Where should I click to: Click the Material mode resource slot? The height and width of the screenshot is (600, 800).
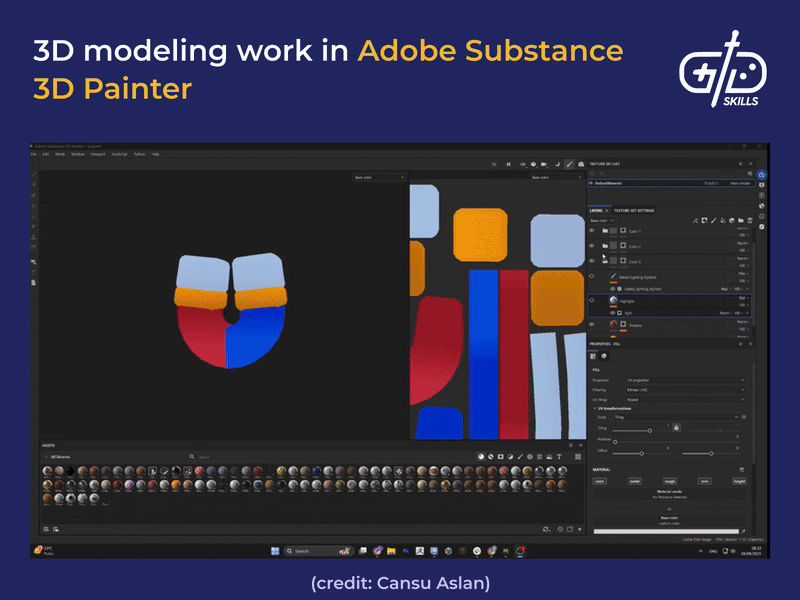669,494
